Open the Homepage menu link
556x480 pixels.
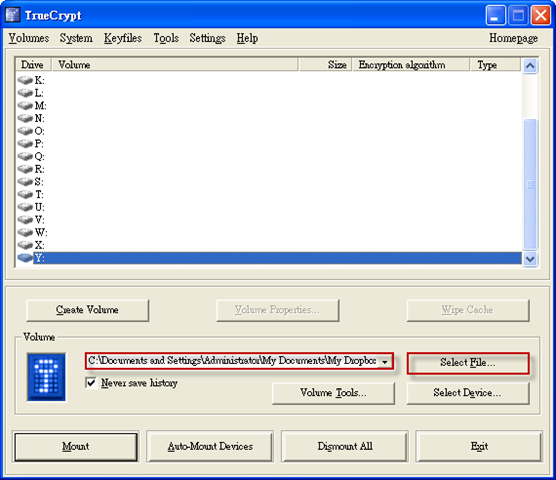coord(513,38)
